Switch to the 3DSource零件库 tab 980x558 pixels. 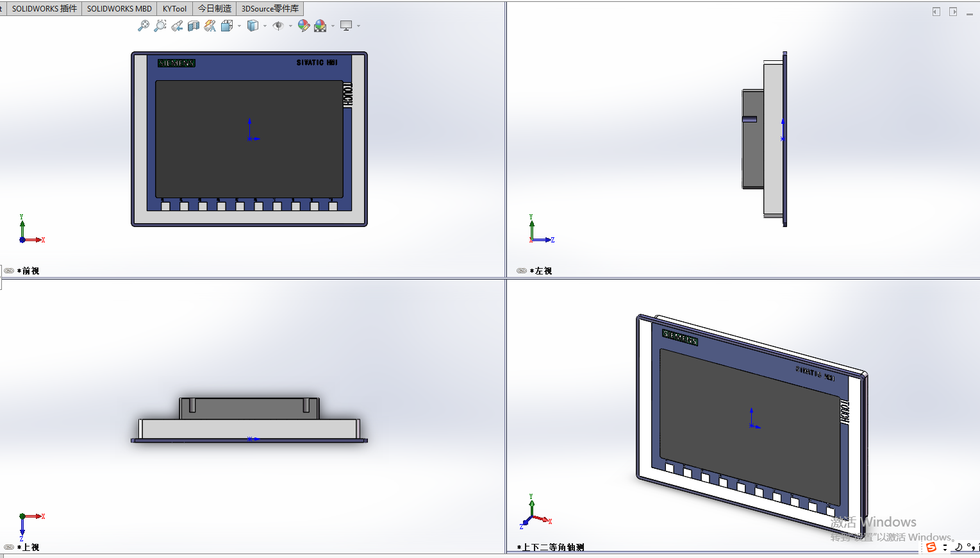click(270, 8)
